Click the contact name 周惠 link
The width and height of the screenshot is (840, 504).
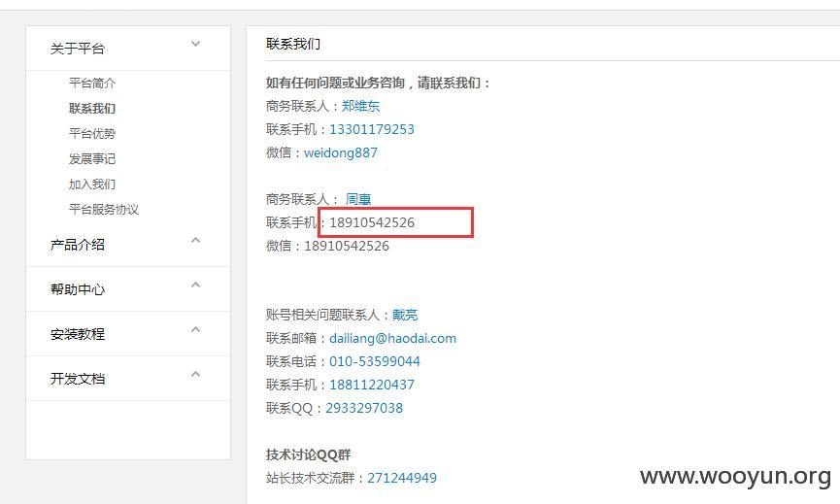point(358,199)
